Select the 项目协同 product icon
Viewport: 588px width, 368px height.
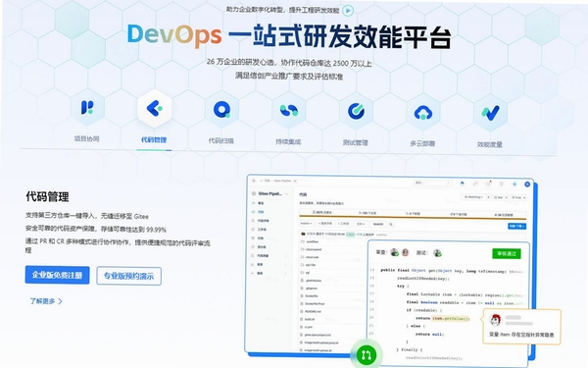pyautogui.click(x=87, y=107)
